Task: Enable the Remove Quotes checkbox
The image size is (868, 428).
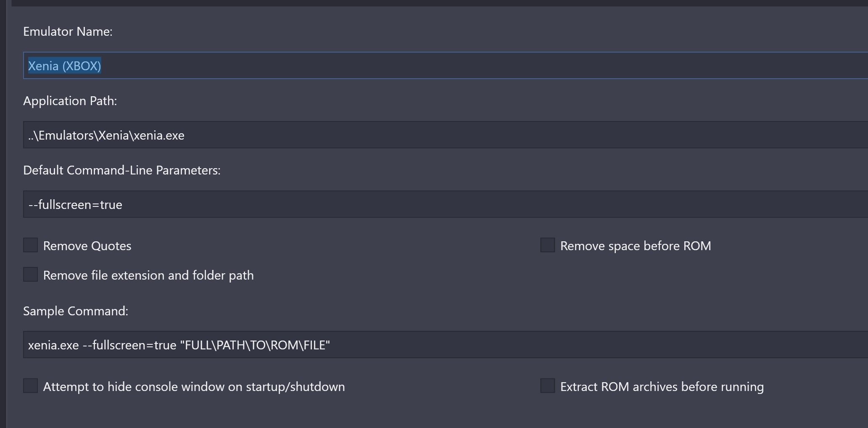Action: (30, 245)
